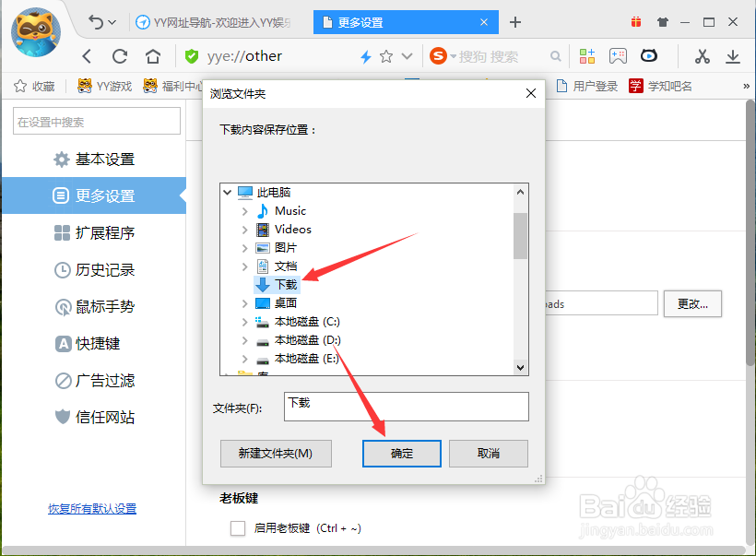Open 基本设置 in settings sidebar
756x556 pixels.
pyautogui.click(x=93, y=160)
